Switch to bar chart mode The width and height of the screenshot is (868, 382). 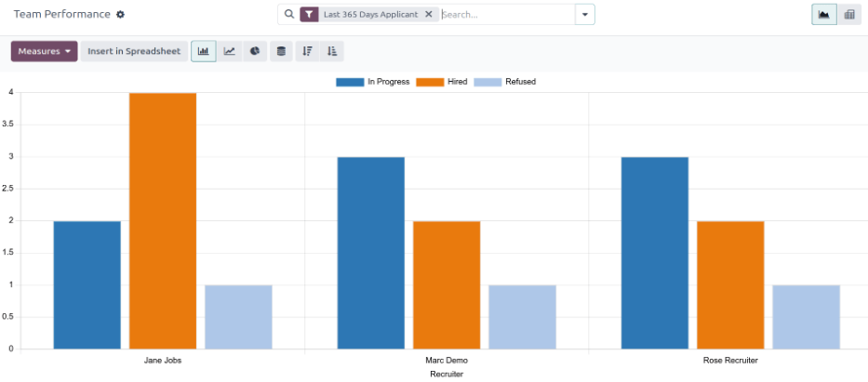pyautogui.click(x=204, y=51)
